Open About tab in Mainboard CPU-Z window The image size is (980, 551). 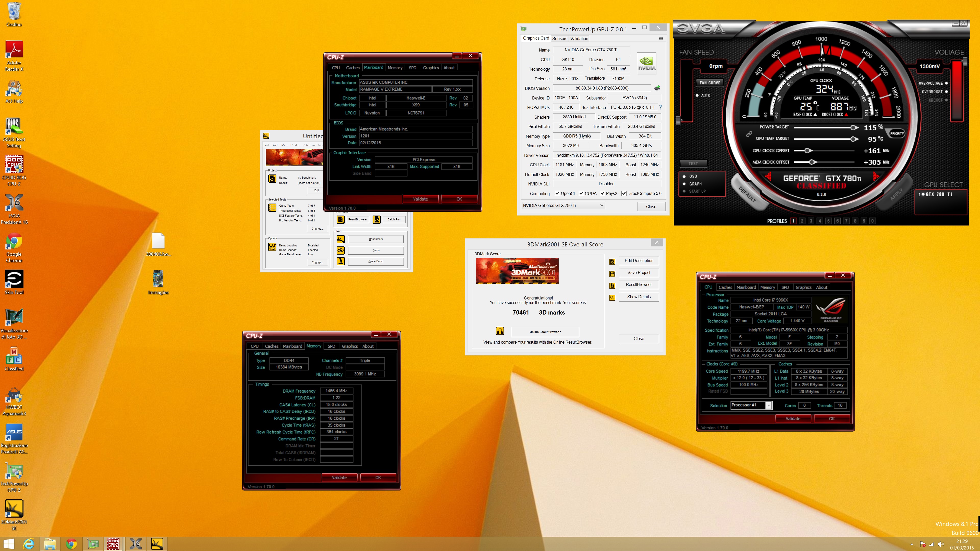click(x=449, y=68)
